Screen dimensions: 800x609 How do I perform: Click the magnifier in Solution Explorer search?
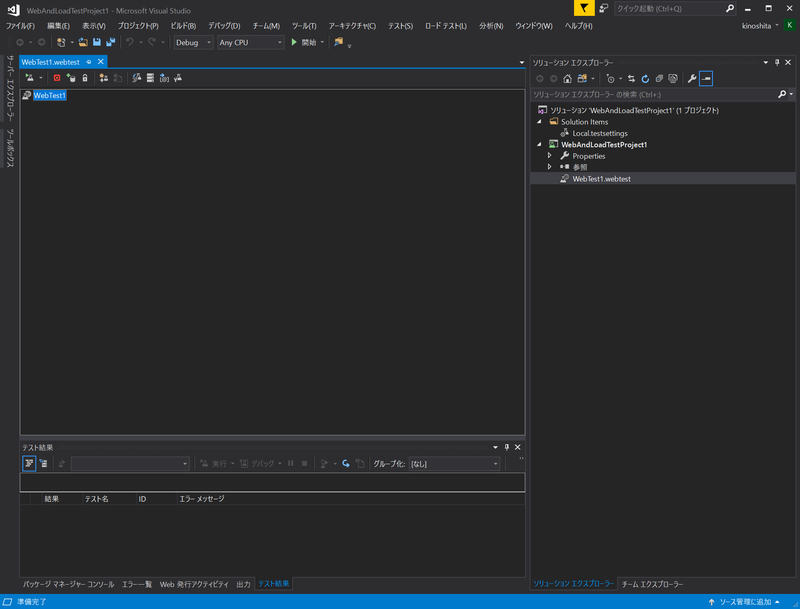[782, 94]
